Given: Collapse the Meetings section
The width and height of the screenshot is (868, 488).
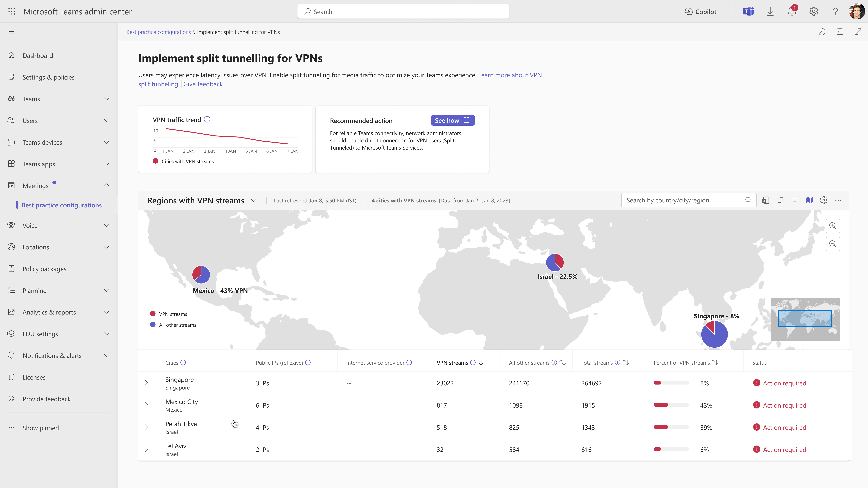Looking at the screenshot, I should tap(107, 185).
